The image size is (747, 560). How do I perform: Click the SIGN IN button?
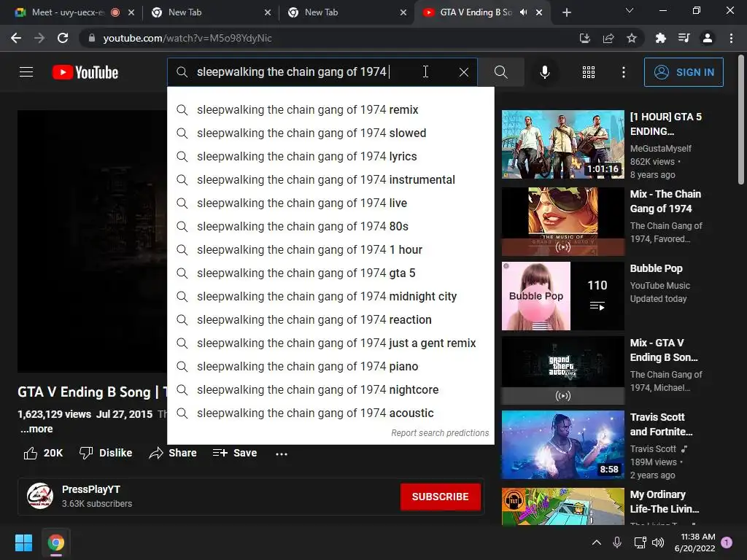684,72
